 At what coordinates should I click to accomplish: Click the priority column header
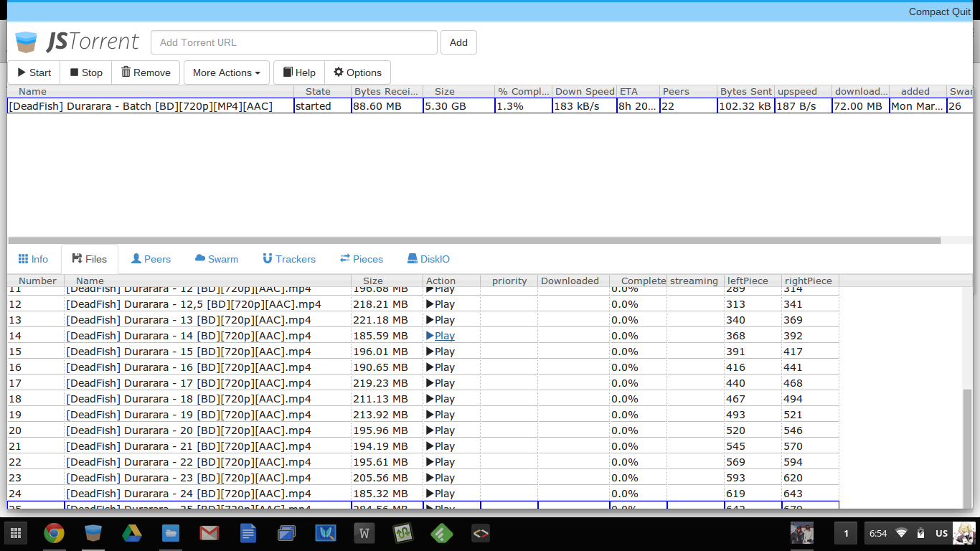tap(509, 281)
